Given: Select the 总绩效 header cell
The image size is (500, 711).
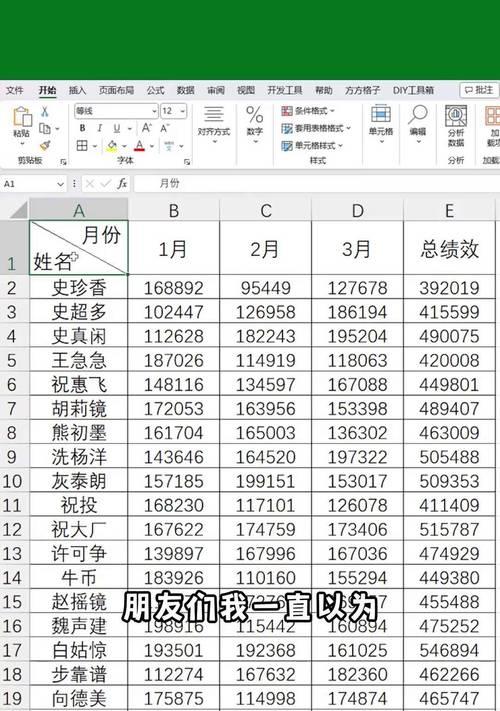Looking at the screenshot, I should 449,248.
